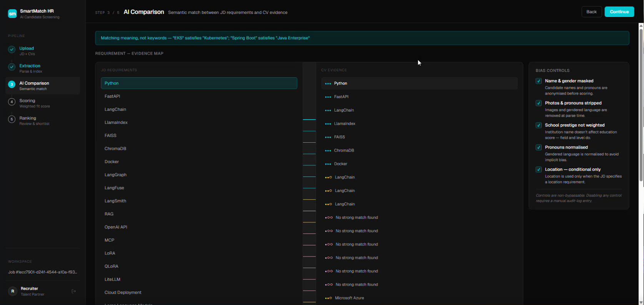Image resolution: width=644 pixels, height=305 pixels.
Task: Select the MCP JD requirement
Action: [199, 240]
